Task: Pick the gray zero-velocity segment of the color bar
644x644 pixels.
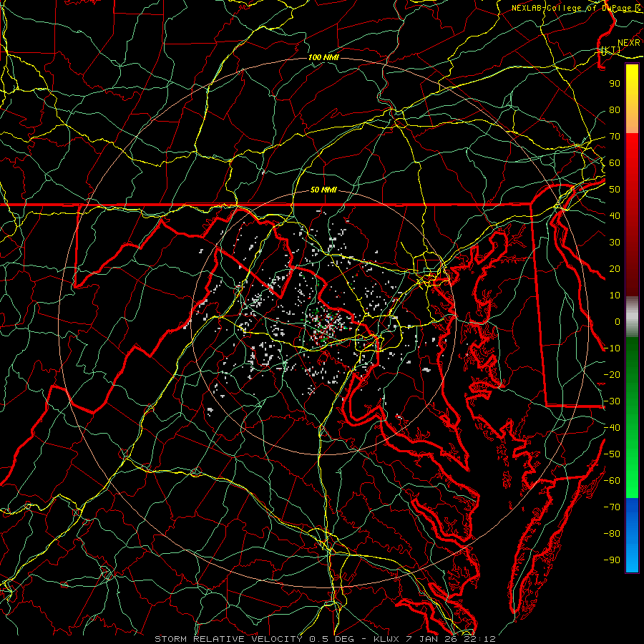Action: click(x=632, y=317)
